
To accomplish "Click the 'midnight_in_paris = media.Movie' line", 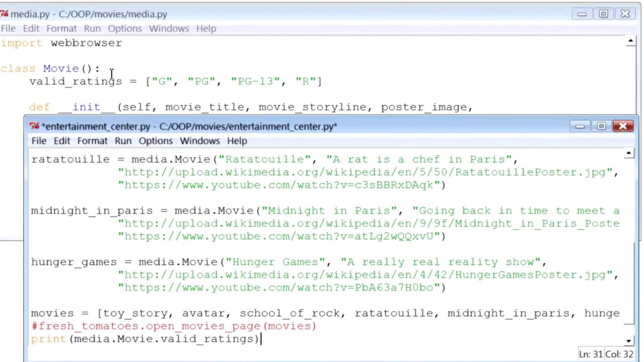I will 325,211.
